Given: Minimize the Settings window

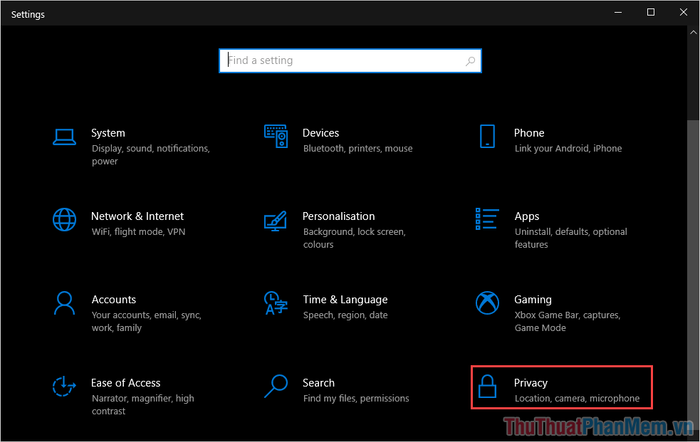Looking at the screenshot, I should coord(618,13).
